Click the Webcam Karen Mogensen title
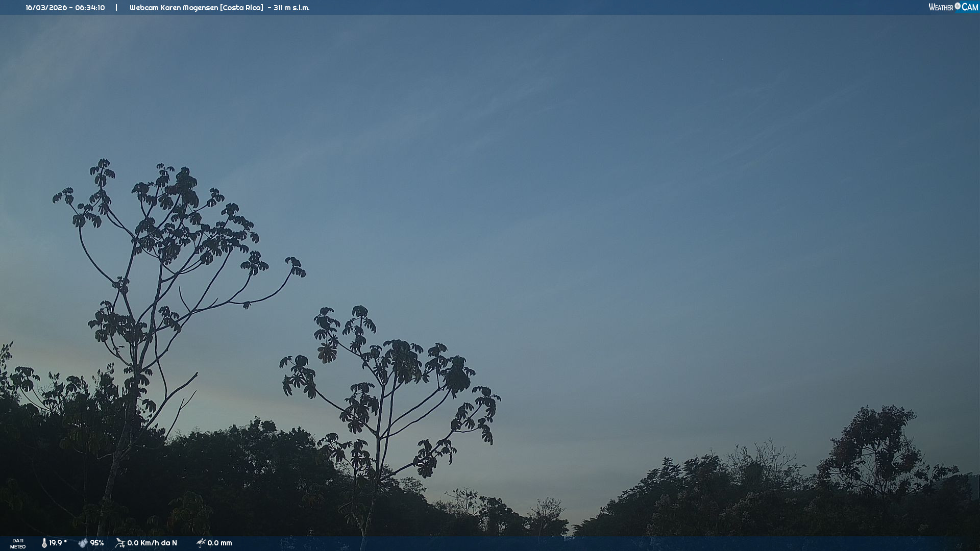Screen dimensions: 980x551 [174, 8]
